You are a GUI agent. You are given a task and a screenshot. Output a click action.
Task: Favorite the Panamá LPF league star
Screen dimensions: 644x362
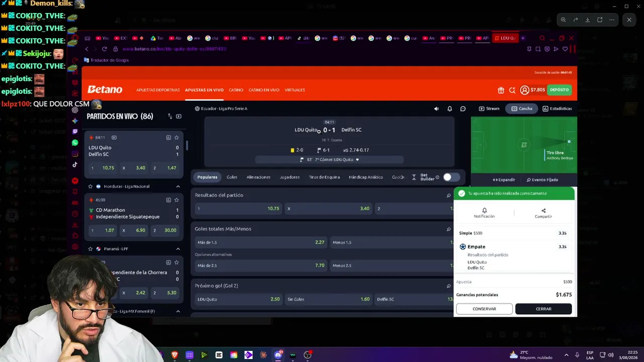click(x=91, y=249)
